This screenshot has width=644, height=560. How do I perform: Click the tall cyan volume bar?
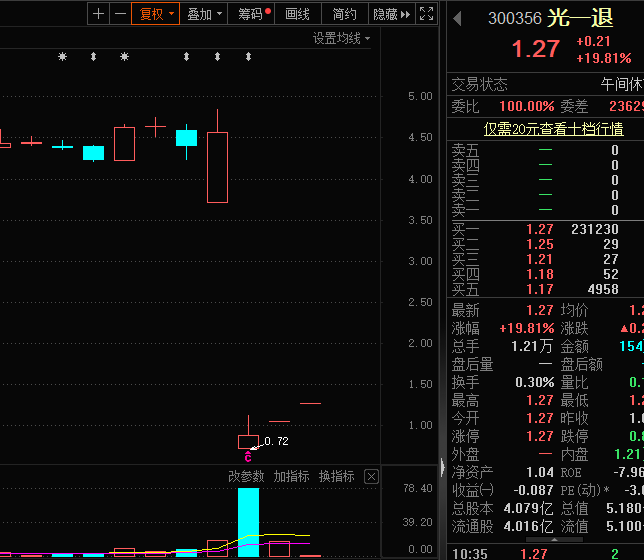coord(248,520)
